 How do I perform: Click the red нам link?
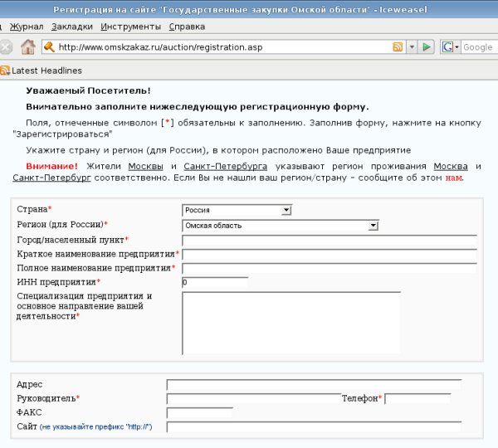tap(453, 178)
